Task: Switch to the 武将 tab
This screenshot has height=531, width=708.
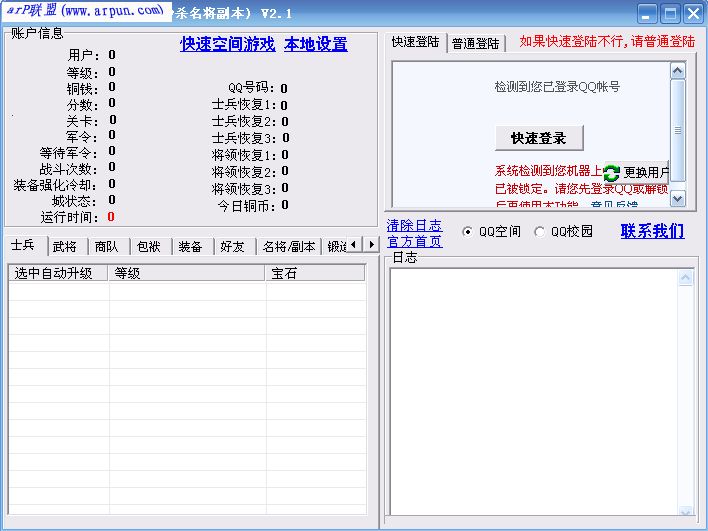Action: (65, 247)
